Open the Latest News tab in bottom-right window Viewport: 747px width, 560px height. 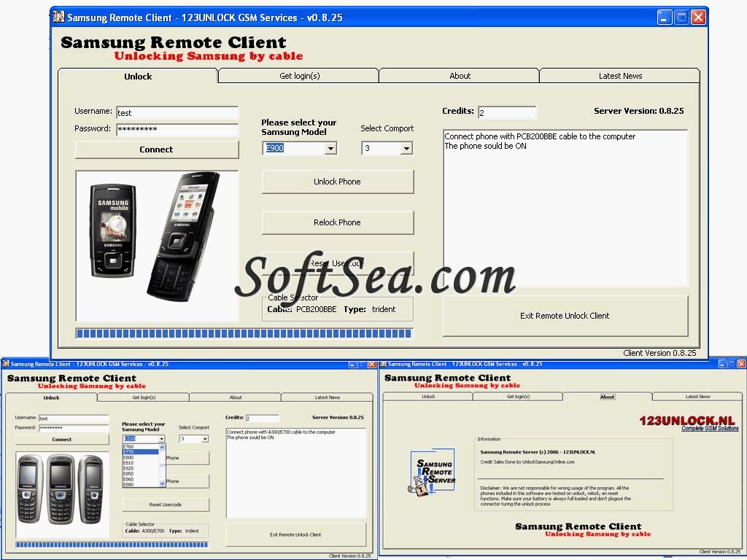(697, 397)
